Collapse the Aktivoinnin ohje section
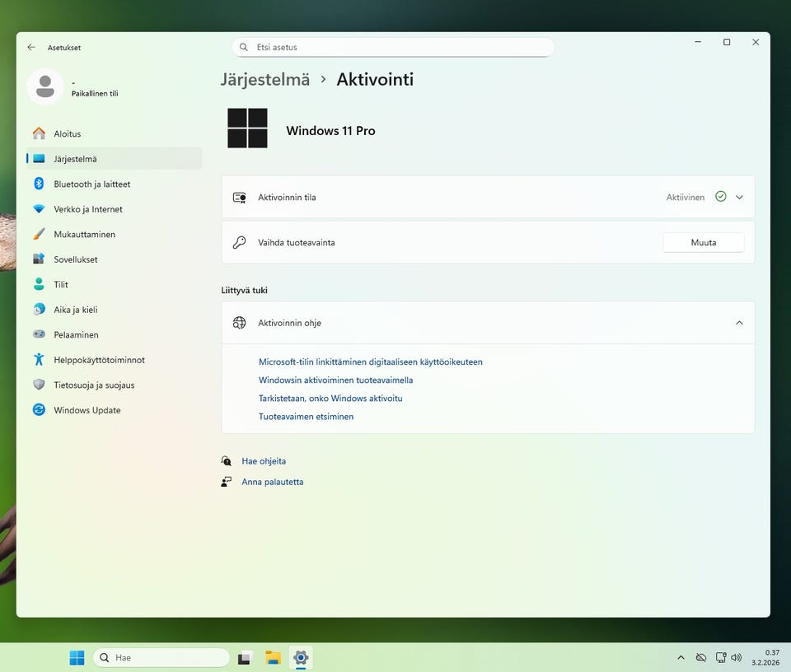The height and width of the screenshot is (672, 791). click(739, 323)
